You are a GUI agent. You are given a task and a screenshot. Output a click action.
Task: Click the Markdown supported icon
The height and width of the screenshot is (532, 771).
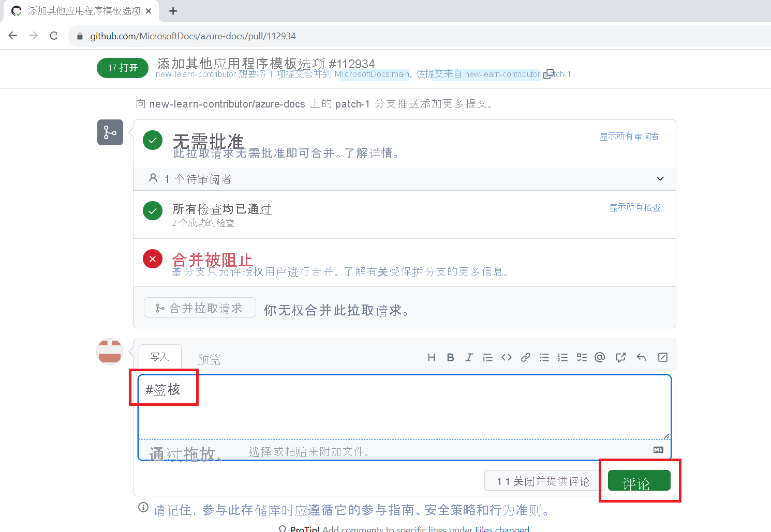click(x=658, y=450)
